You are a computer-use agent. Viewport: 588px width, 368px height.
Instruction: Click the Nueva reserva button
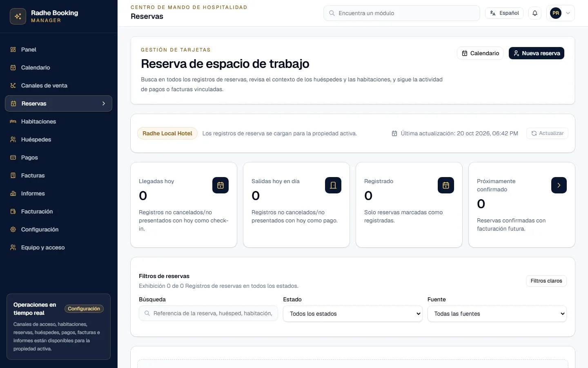click(x=537, y=53)
